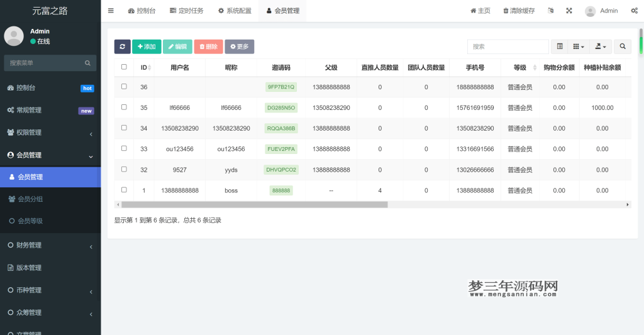Focus the table 搜索 input field
This screenshot has width=644, height=335.
508,47
